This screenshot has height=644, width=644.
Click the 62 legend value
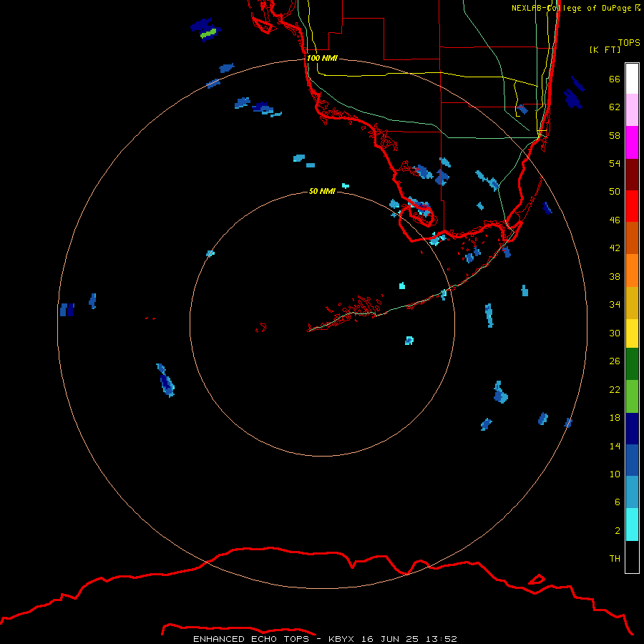click(x=615, y=107)
